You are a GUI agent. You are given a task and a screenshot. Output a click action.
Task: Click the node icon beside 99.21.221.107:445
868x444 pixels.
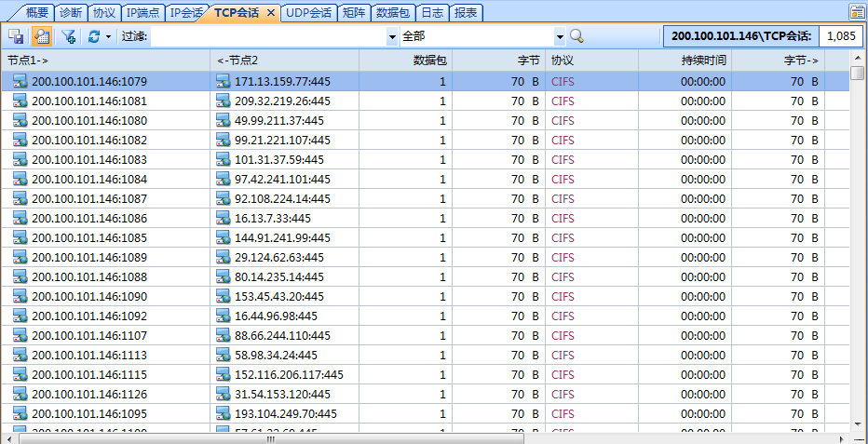223,140
